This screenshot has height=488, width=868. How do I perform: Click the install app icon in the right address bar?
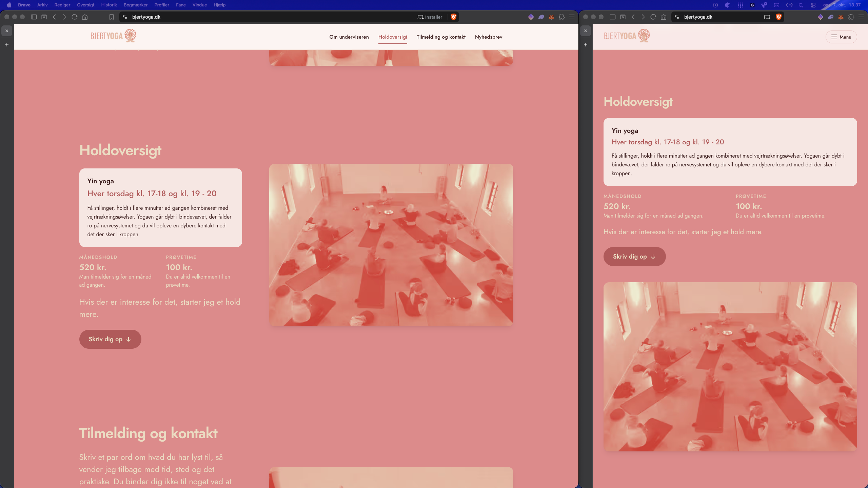[767, 17]
